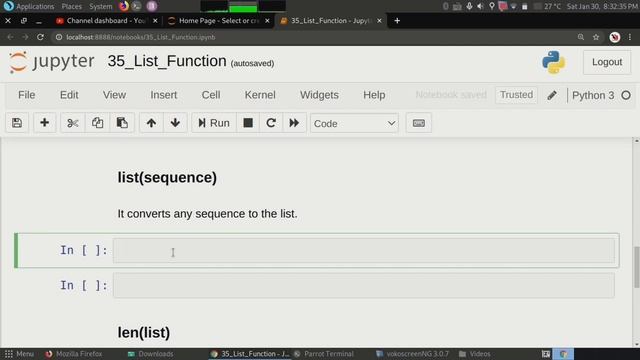Click the pencil edit mode indicator
Image resolution: width=640 pixels, height=360 pixels.
pyautogui.click(x=552, y=95)
